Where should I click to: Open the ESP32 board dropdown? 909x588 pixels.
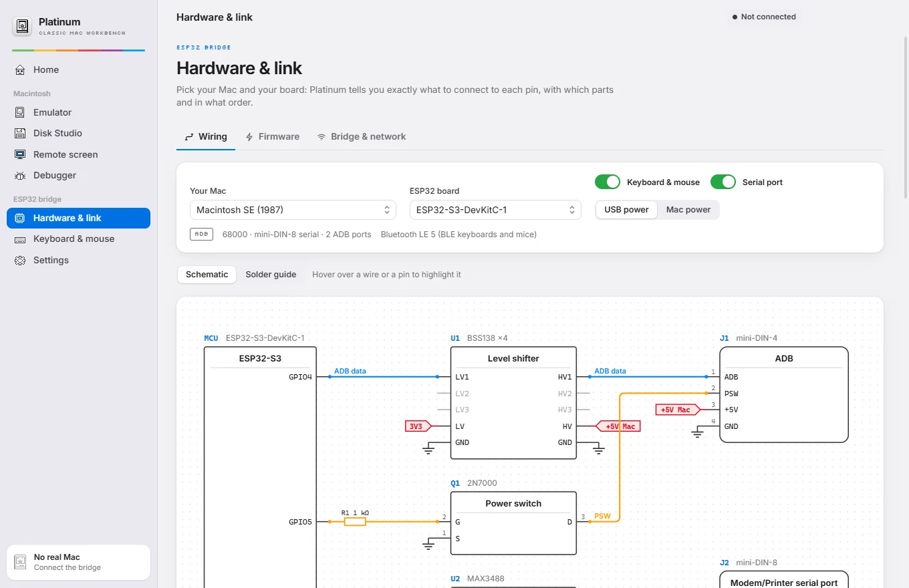coord(495,210)
